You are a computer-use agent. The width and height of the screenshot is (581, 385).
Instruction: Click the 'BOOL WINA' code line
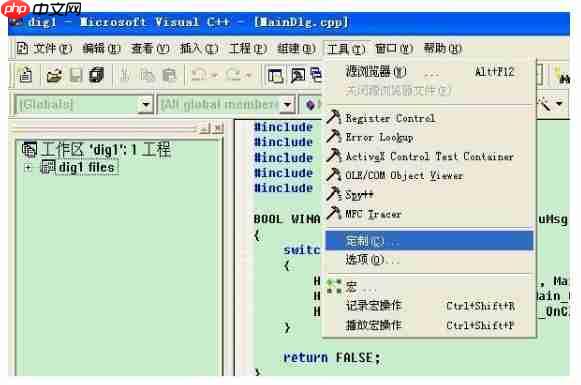pyautogui.click(x=287, y=219)
